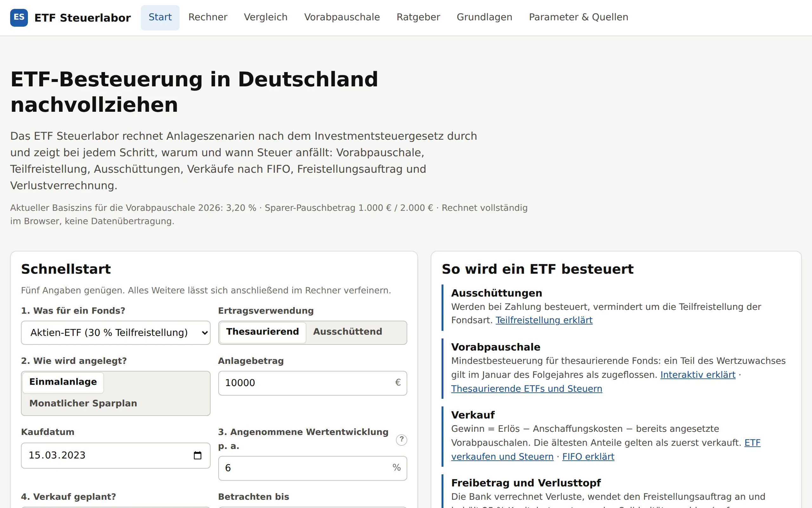The image size is (812, 508).
Task: Open the Vergleich navigation item
Action: pos(265,17)
